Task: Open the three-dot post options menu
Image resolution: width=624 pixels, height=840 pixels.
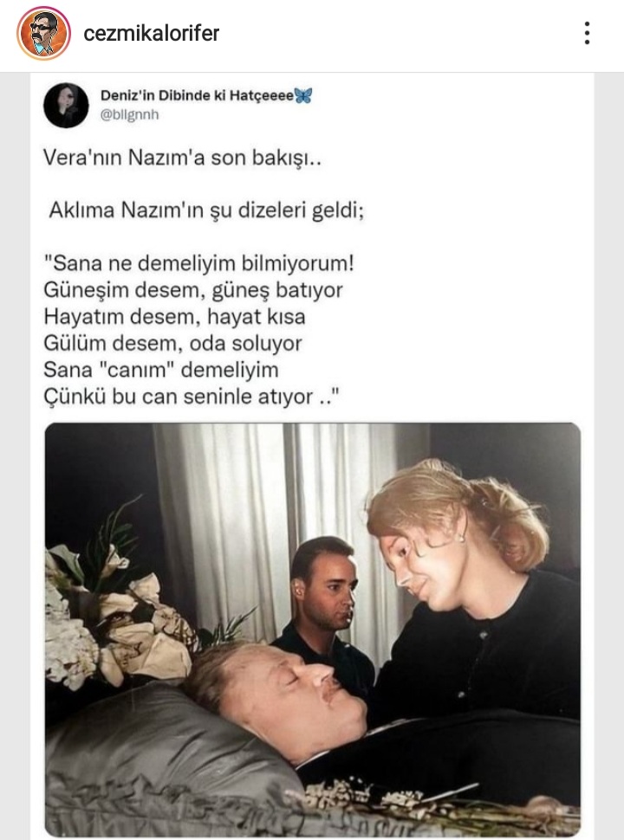Action: coord(588,33)
